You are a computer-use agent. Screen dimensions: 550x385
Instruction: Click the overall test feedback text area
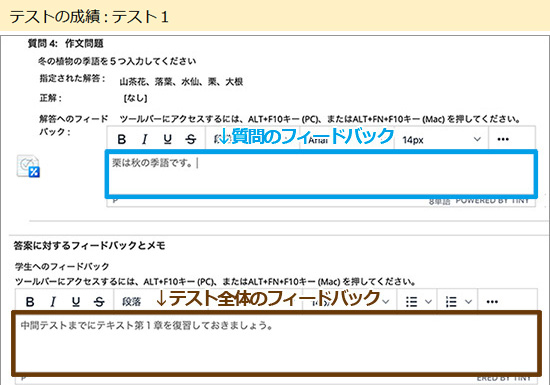coord(276,343)
